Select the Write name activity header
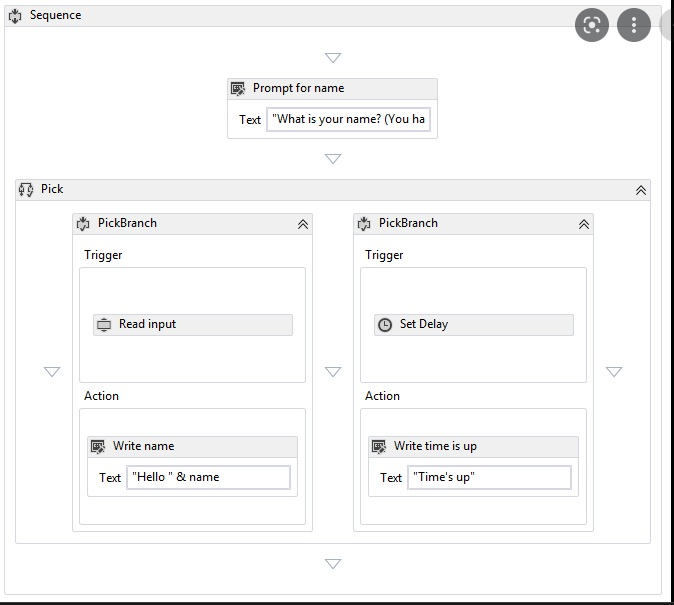 click(x=192, y=447)
